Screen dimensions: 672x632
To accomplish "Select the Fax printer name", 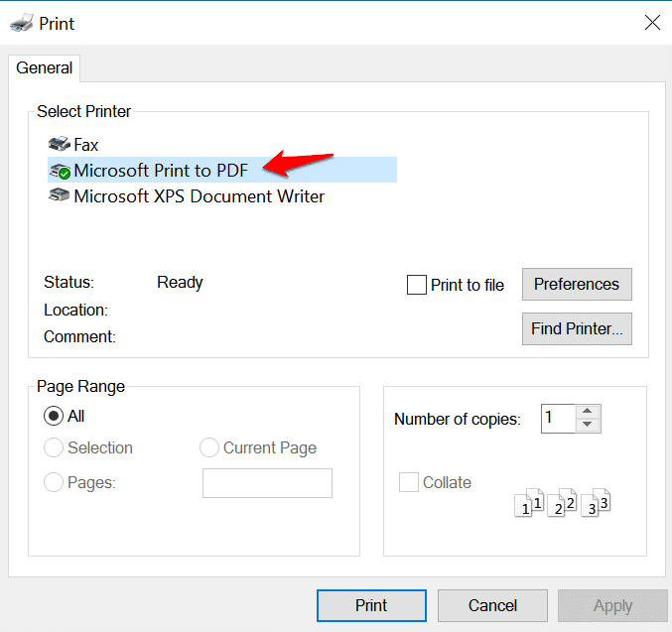I will (86, 145).
